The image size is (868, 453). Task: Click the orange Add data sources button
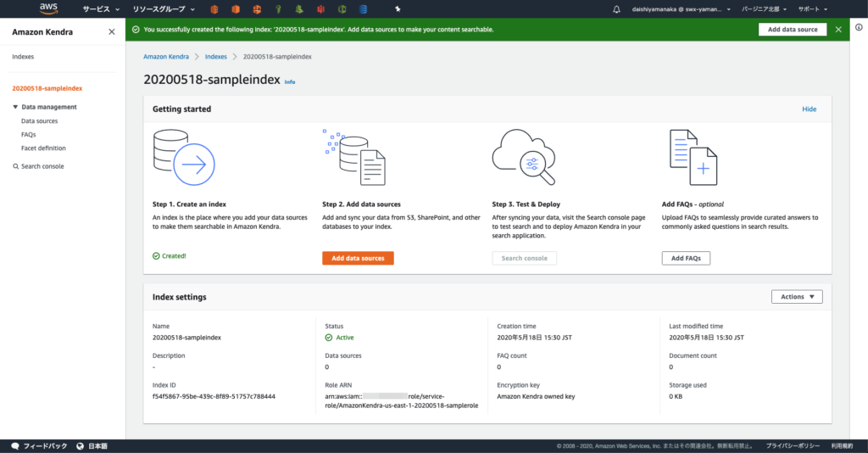point(358,258)
